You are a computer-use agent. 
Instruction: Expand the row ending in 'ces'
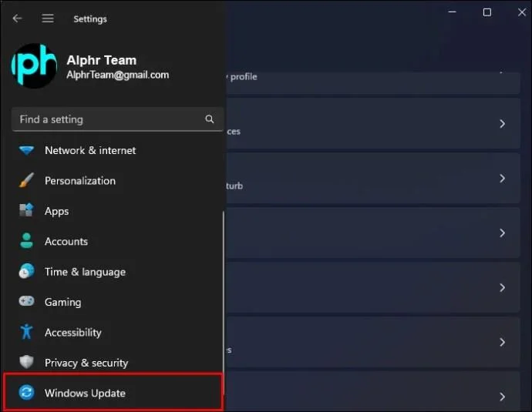[373, 124]
